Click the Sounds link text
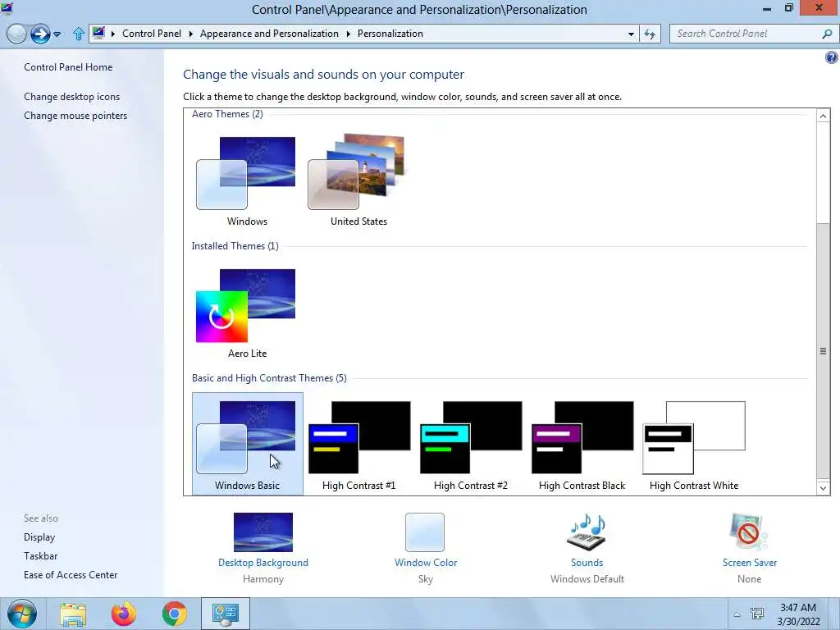Viewport: 840px width, 630px height. (587, 563)
